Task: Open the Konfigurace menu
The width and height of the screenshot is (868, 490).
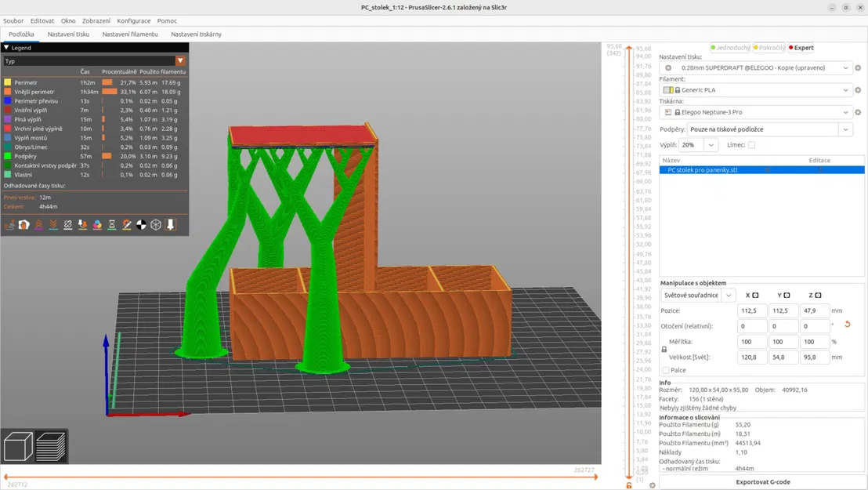Action: click(133, 21)
